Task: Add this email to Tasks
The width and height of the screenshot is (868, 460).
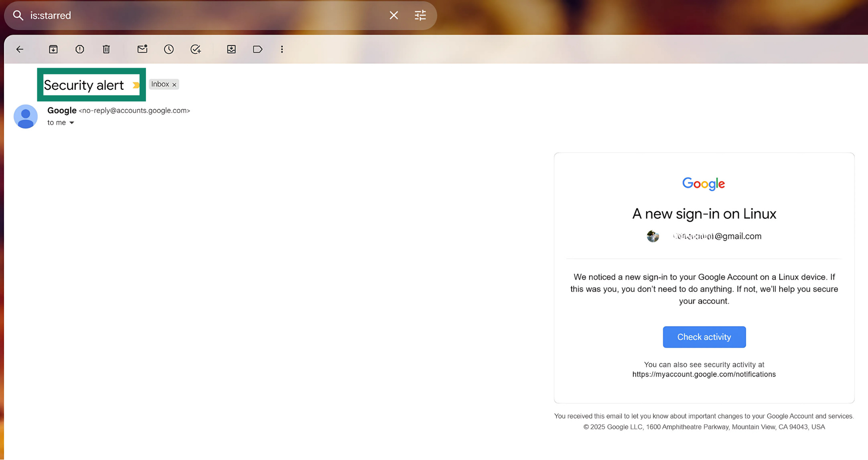Action: (x=195, y=49)
